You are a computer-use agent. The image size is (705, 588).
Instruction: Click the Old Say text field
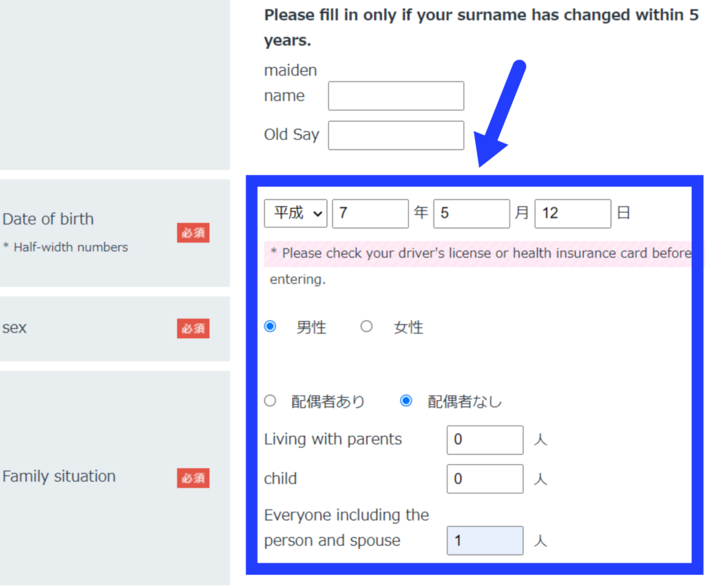click(x=396, y=135)
